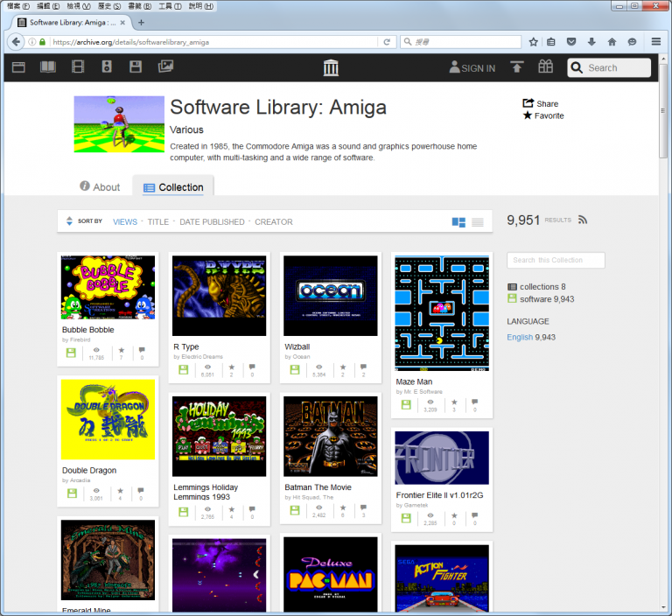The height and width of the screenshot is (616, 672).
Task: Toggle sort direction arrows beside SORT BY
Action: point(69,221)
